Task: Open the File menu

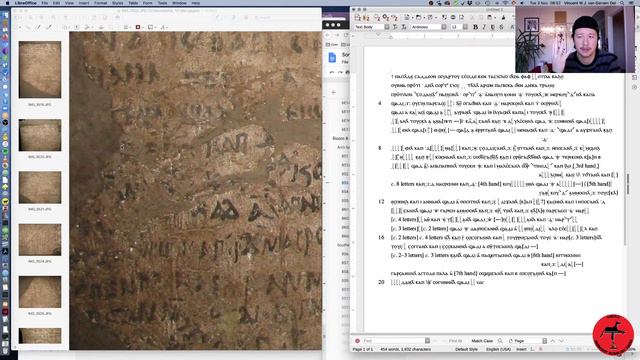Action: click(x=44, y=3)
